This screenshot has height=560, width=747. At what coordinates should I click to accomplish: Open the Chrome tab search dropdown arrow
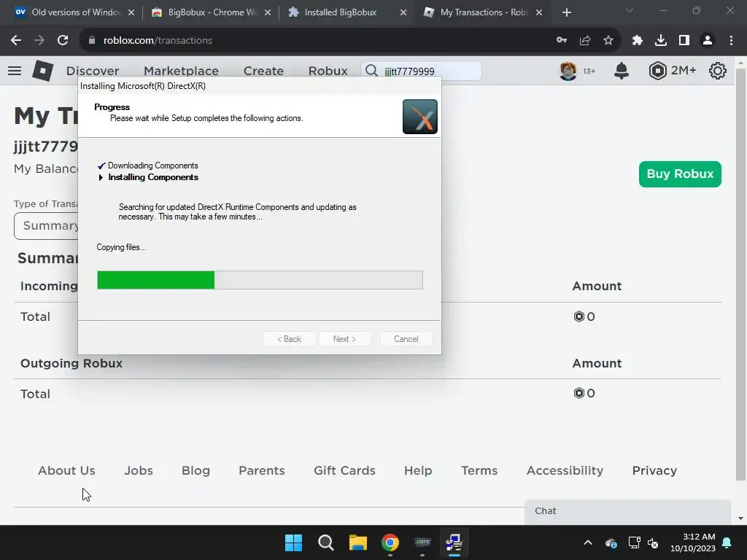(x=630, y=10)
